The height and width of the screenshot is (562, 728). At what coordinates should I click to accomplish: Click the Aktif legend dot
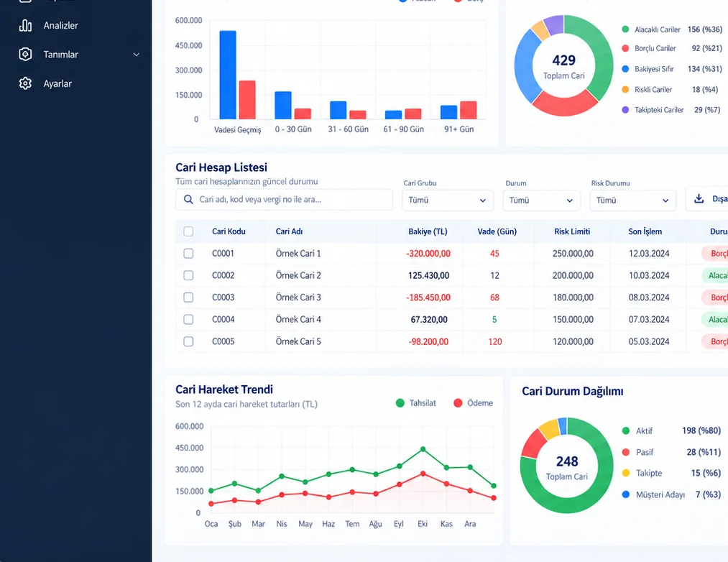(x=626, y=431)
